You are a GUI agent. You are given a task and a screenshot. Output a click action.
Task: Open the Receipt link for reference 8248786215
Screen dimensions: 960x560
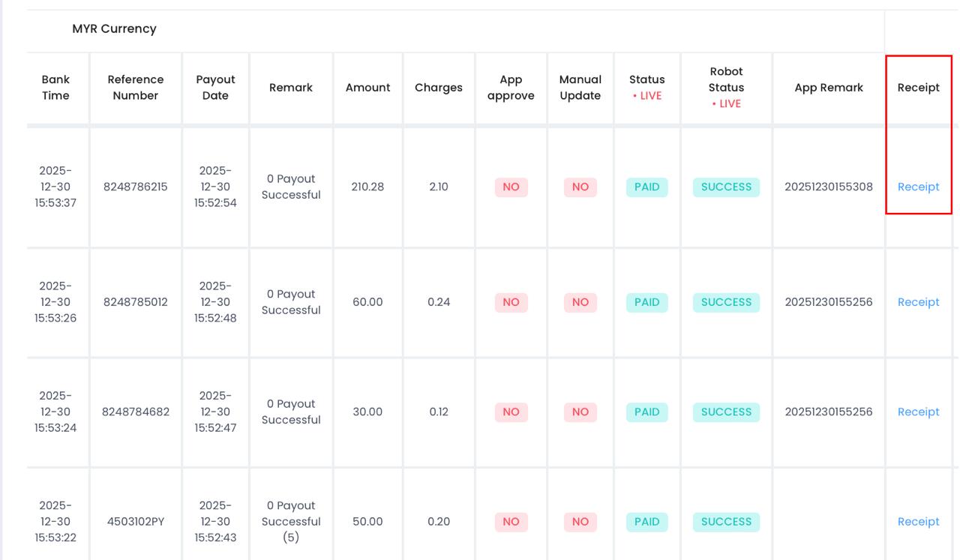pos(918,187)
